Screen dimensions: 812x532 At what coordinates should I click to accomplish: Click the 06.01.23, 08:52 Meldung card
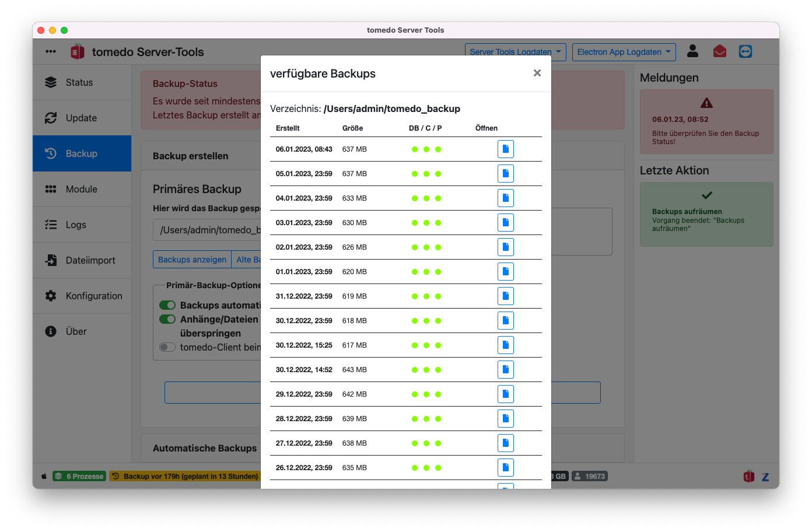706,121
